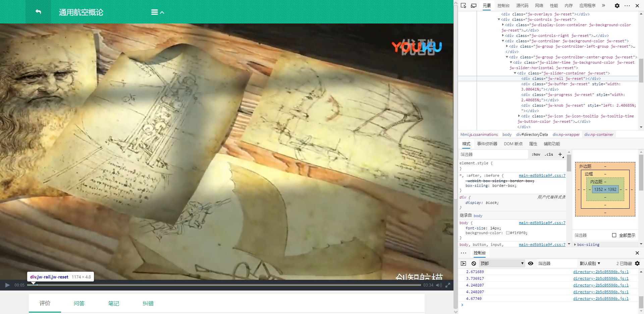Enable the 全部显示 checkbox
The height and width of the screenshot is (314, 644).
coord(614,235)
